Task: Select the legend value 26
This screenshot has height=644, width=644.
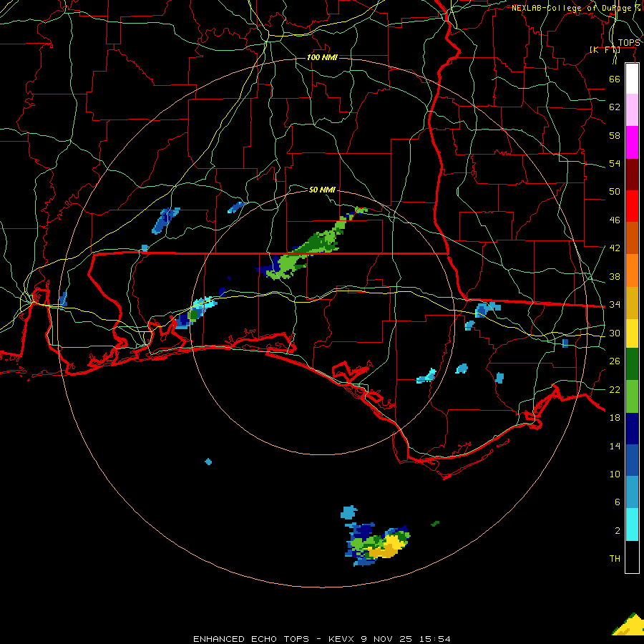Action: 615,361
